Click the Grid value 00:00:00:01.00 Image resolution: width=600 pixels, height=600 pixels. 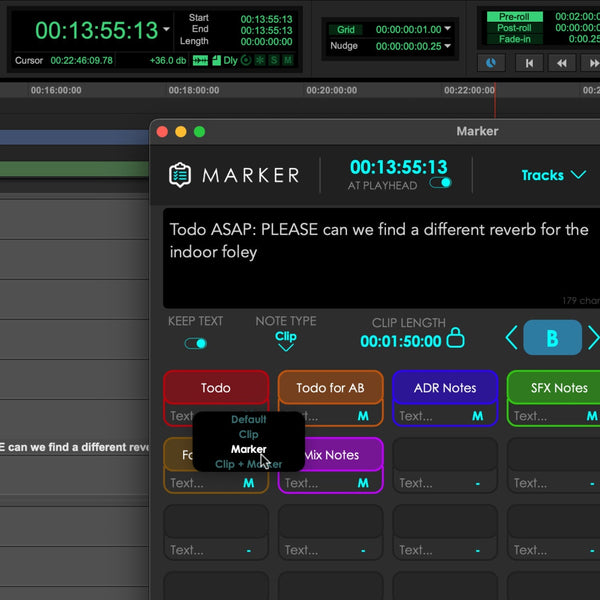(408, 29)
